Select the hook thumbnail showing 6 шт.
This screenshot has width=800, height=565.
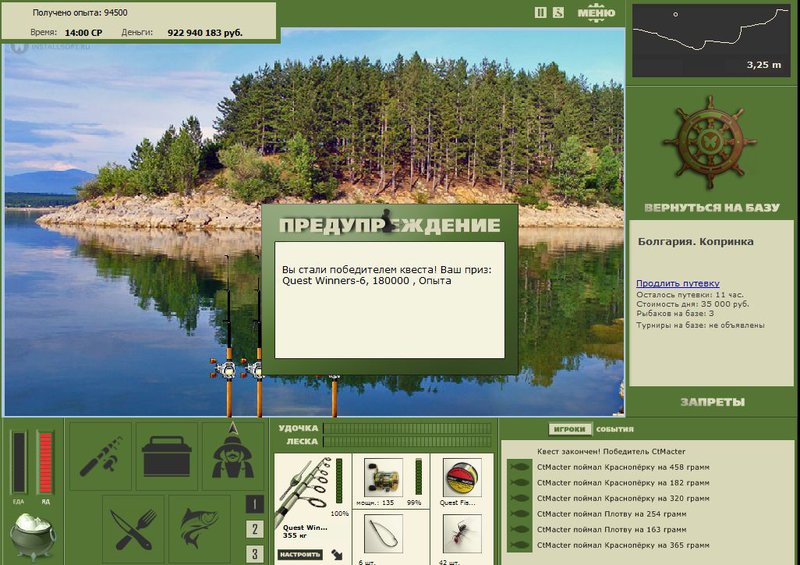point(383,534)
